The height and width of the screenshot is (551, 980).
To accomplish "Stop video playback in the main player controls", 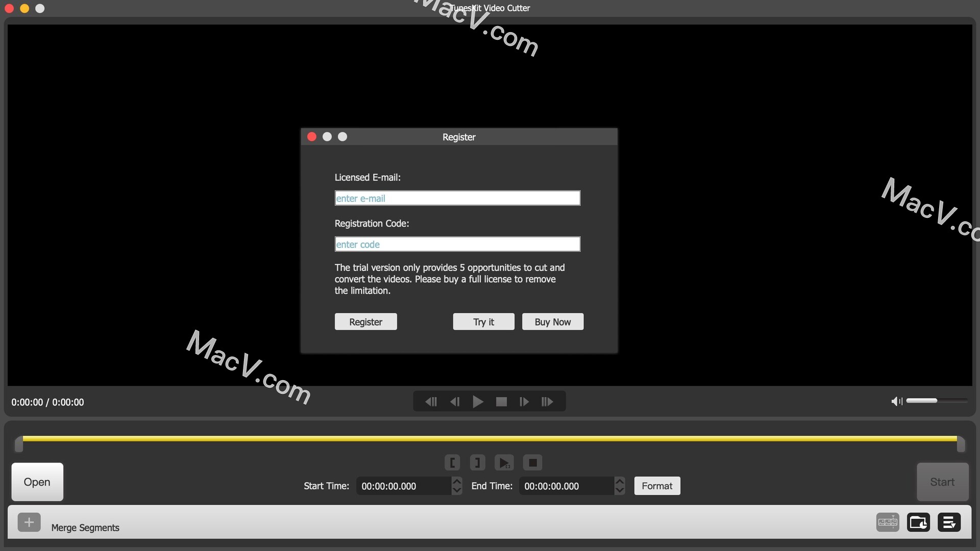I will tap(501, 402).
